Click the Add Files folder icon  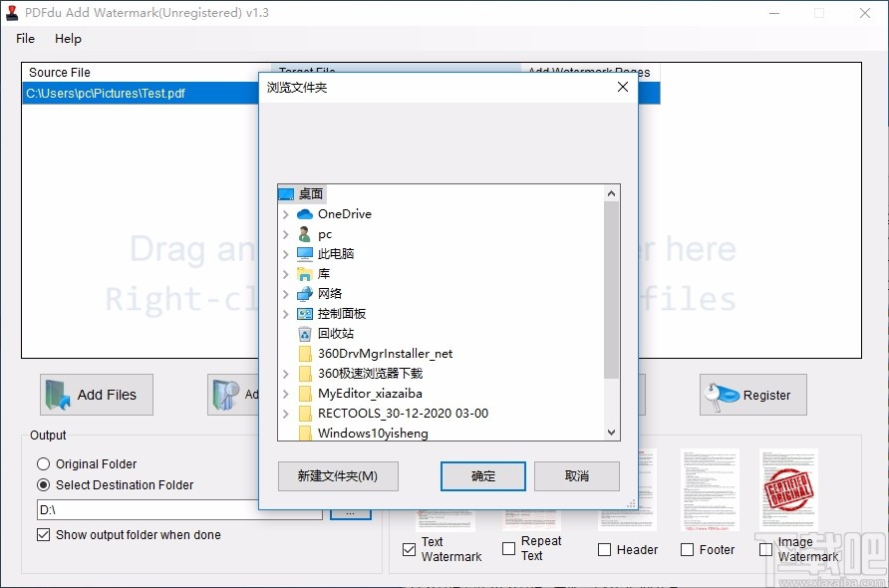[x=57, y=394]
